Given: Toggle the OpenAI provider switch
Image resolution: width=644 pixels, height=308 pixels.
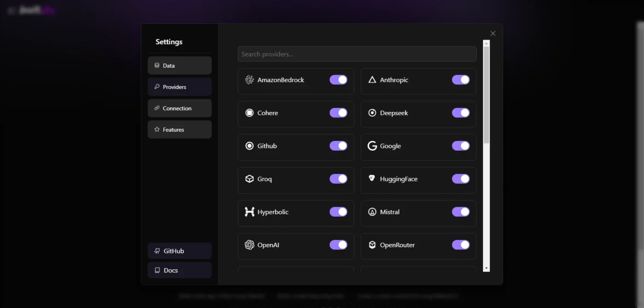Looking at the screenshot, I should point(338,245).
